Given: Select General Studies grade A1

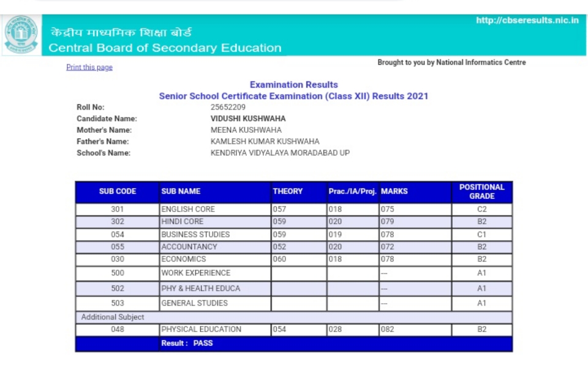Looking at the screenshot, I should pos(482,303).
